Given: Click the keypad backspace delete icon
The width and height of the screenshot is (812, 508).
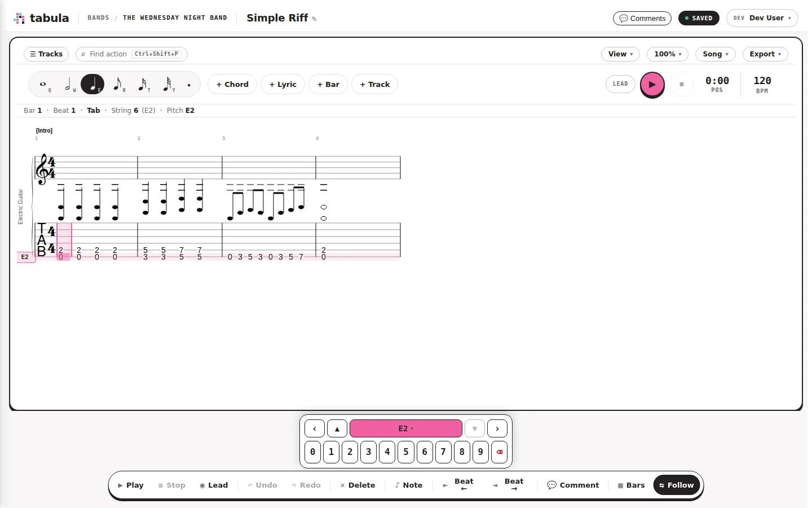Looking at the screenshot, I should [499, 452].
